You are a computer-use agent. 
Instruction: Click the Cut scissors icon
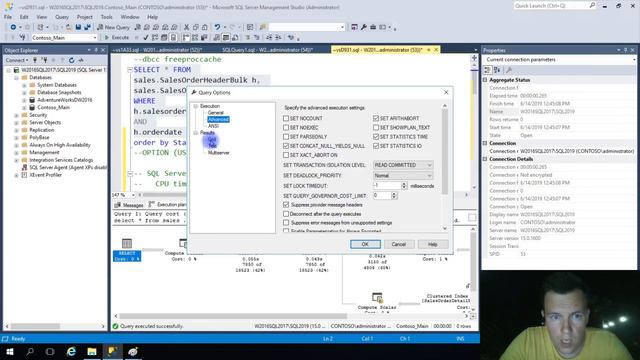(x=187, y=27)
